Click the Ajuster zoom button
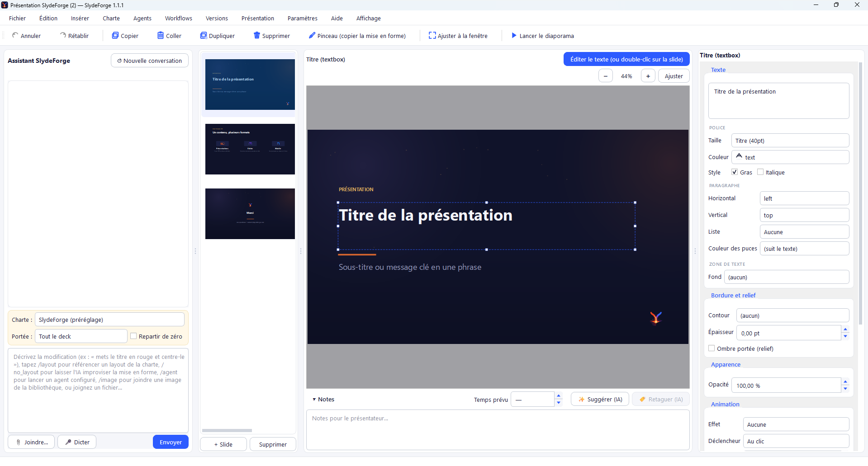Image resolution: width=868 pixels, height=466 pixels. click(x=674, y=76)
